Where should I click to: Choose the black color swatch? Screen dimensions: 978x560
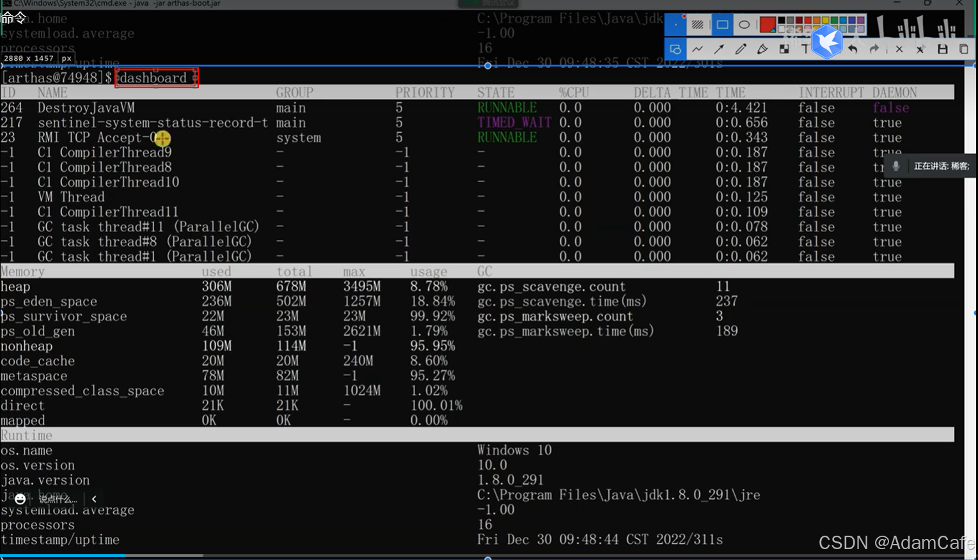pos(782,21)
